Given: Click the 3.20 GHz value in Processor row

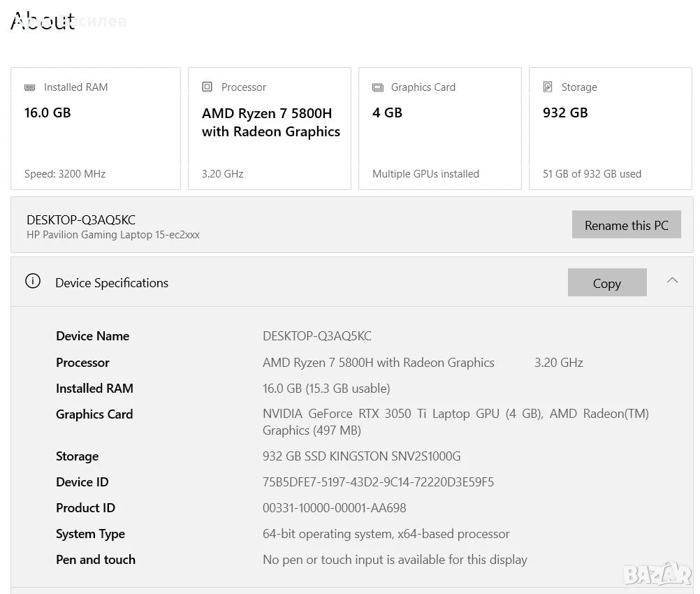Looking at the screenshot, I should click(x=559, y=363).
